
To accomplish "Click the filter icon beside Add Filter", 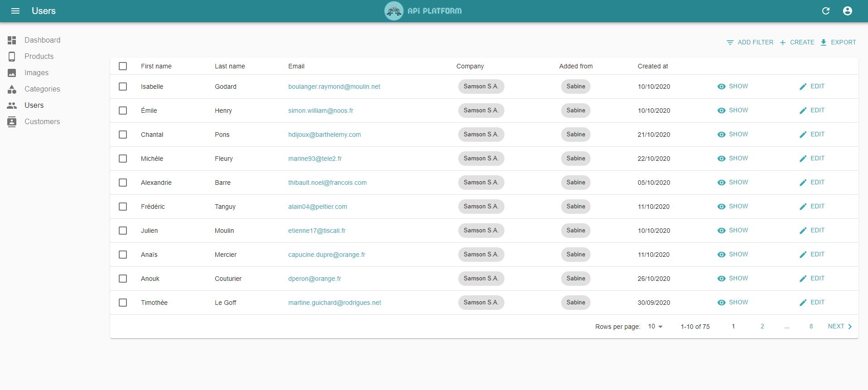I will (730, 43).
